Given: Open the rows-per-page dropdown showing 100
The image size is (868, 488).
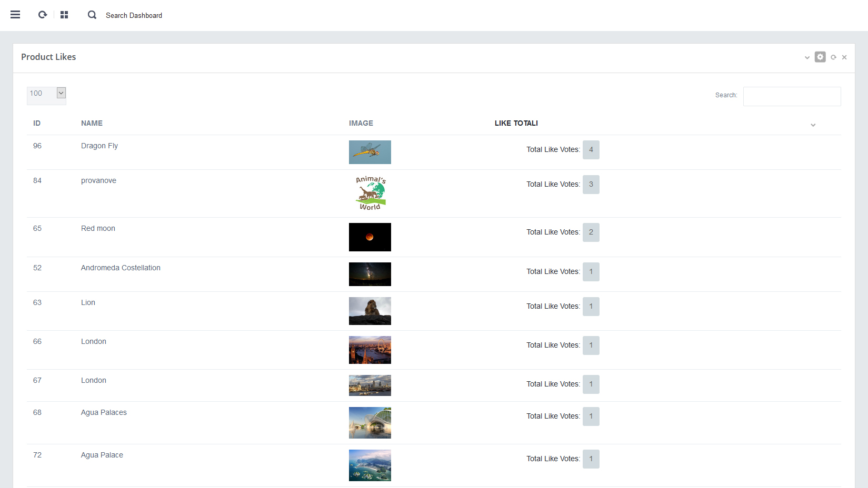Looking at the screenshot, I should 46,94.
